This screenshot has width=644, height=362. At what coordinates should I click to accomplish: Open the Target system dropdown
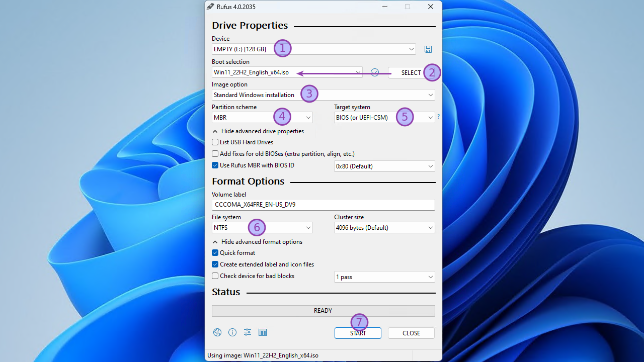pos(384,118)
